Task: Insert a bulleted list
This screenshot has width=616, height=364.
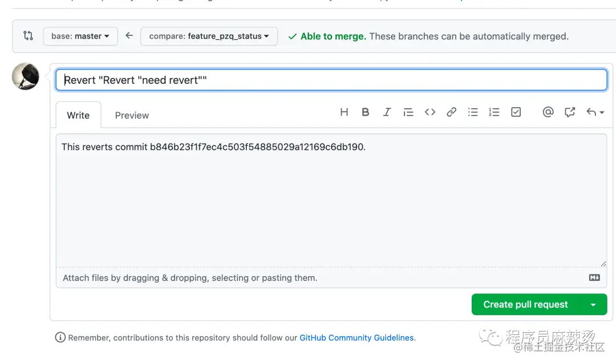Action: (x=473, y=112)
